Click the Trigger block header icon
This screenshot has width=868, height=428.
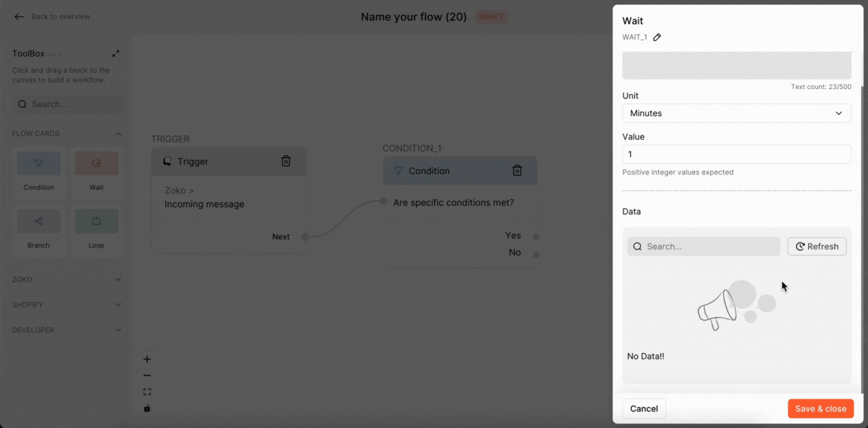[167, 161]
